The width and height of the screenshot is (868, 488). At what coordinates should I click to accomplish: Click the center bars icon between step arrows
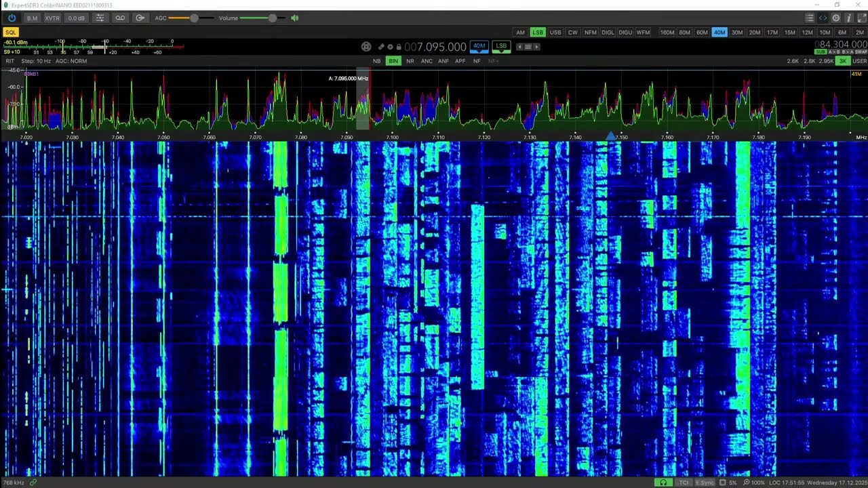coord(528,47)
